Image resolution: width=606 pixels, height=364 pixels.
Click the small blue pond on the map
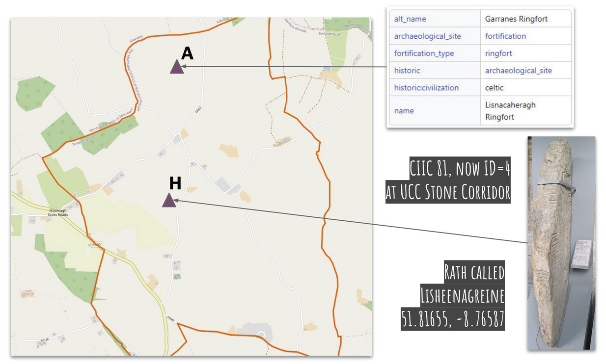point(327,68)
